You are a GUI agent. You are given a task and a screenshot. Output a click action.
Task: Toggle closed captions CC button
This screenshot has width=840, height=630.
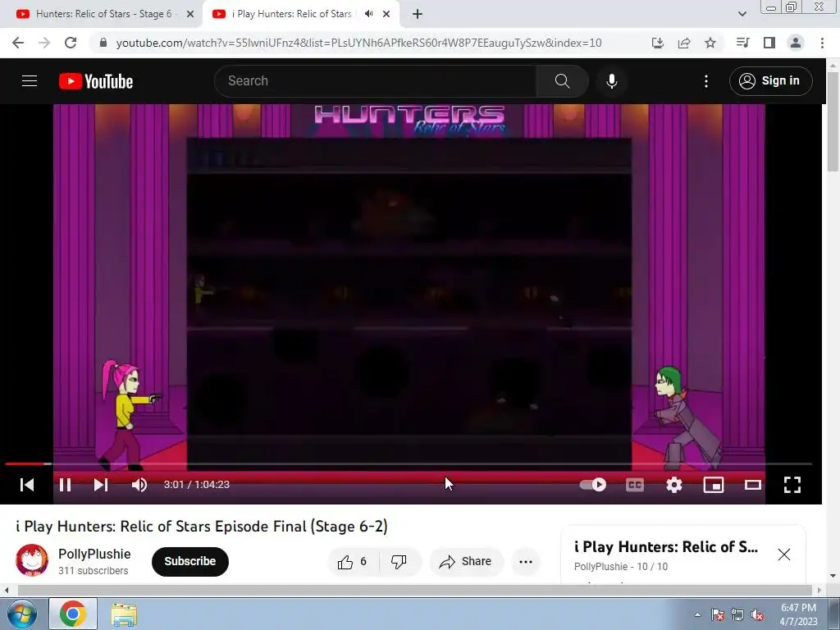coord(634,485)
